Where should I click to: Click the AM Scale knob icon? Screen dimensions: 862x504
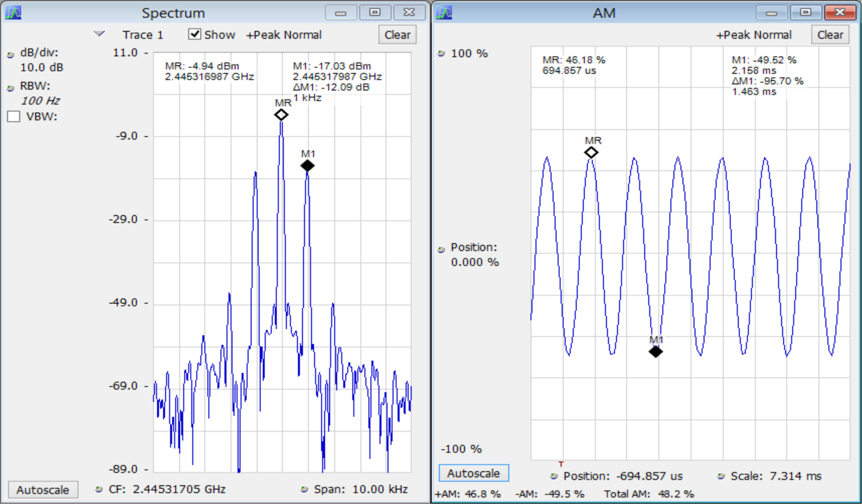[721, 476]
